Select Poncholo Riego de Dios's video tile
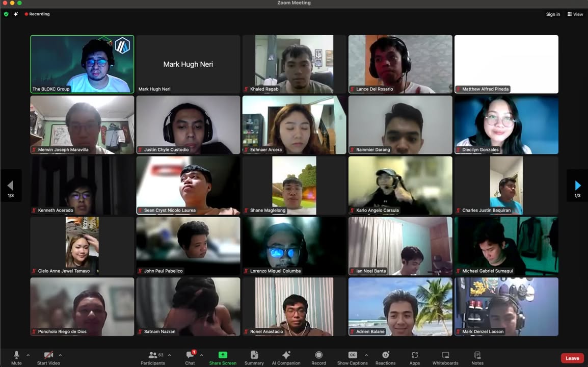 coord(82,306)
